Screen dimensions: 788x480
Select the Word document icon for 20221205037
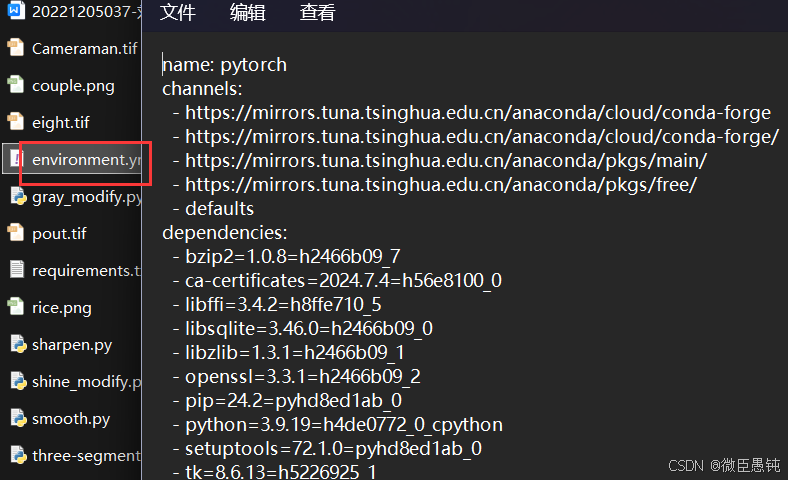coord(16,10)
